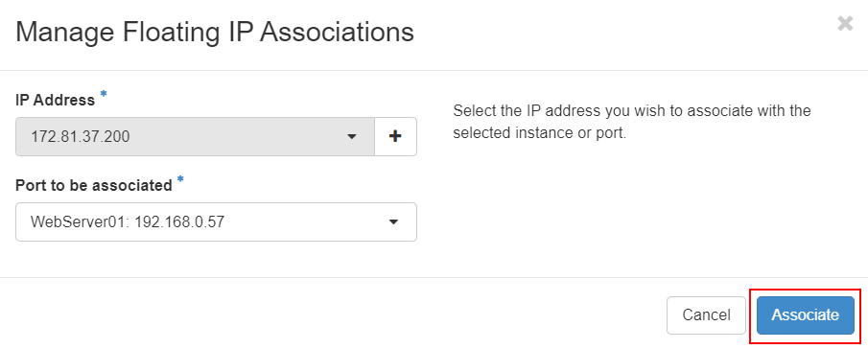Image resolution: width=868 pixels, height=349 pixels.
Task: Click the Port to be associated label
Action: coord(94,185)
